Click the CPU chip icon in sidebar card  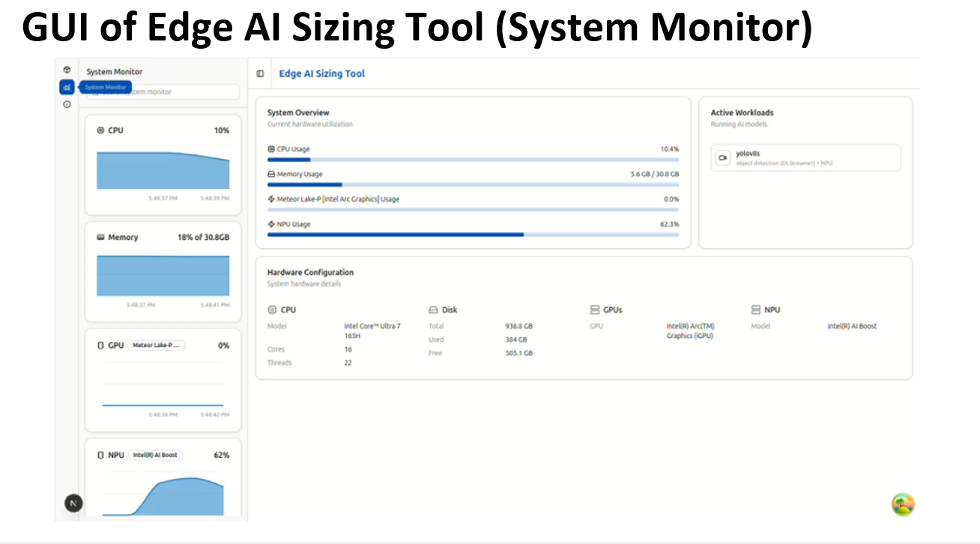coord(100,130)
